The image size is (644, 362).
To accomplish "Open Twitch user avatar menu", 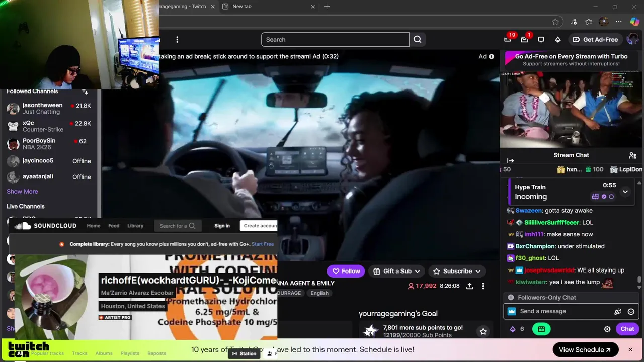I will pyautogui.click(x=632, y=39).
